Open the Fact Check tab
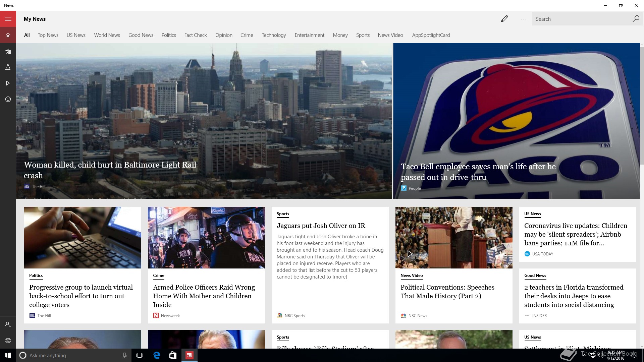Viewport: 644px width, 362px height. (x=196, y=35)
